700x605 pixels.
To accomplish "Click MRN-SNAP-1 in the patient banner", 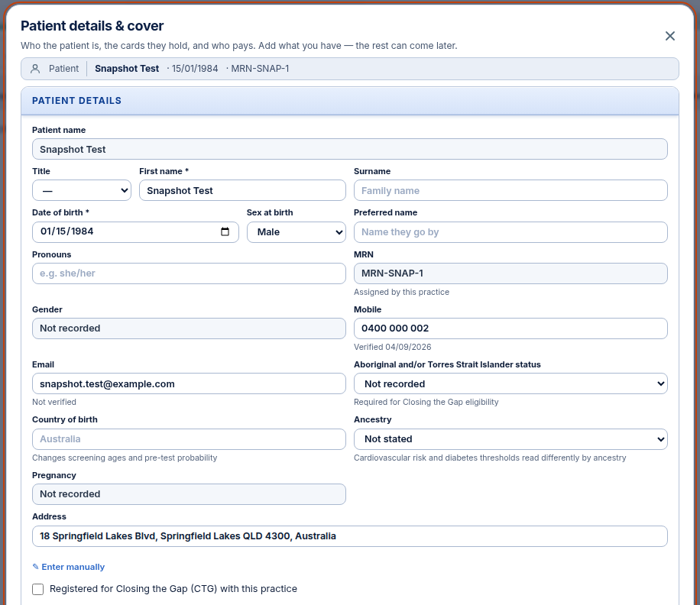I will [260, 69].
